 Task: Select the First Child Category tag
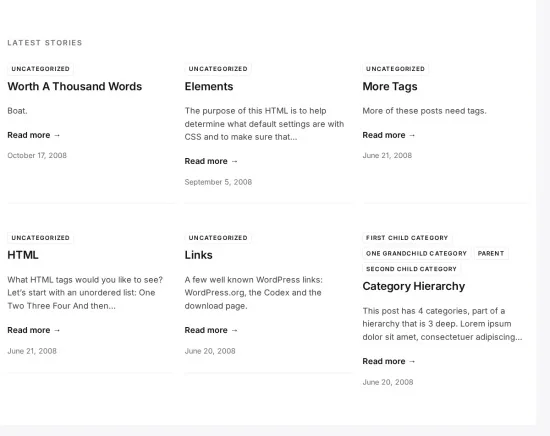click(x=407, y=238)
